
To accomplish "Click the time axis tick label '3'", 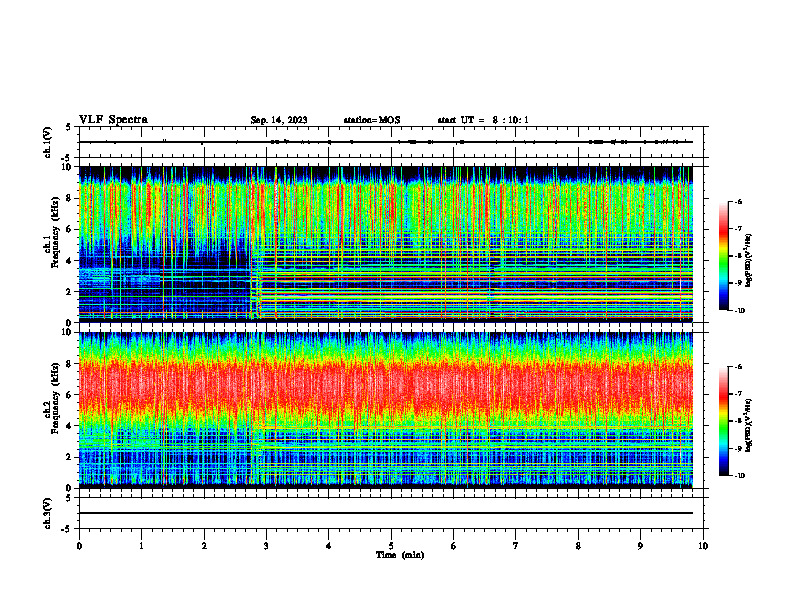I will pos(266,546).
